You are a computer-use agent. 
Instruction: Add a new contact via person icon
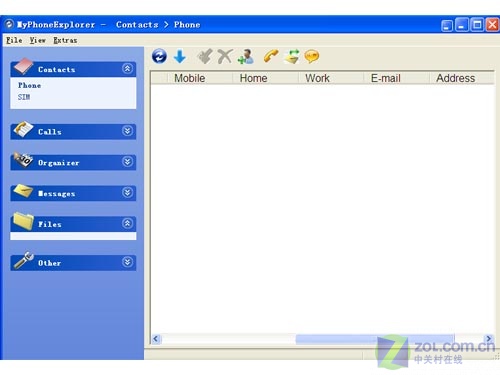coord(246,56)
